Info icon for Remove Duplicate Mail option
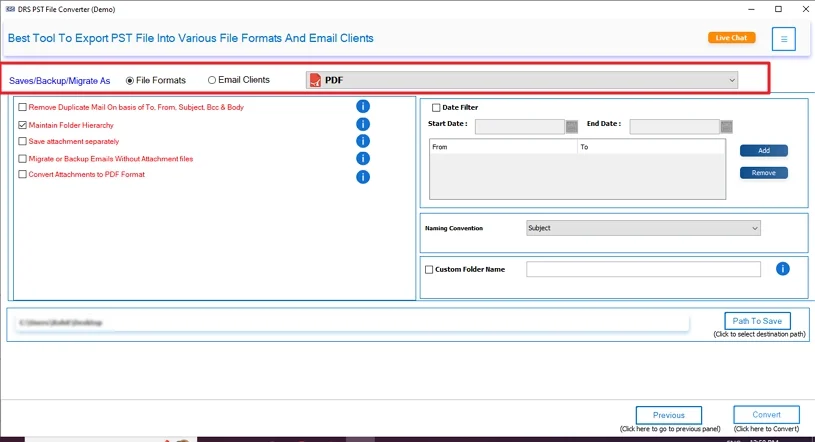Screen dimensions: 815x442 tap(363, 107)
